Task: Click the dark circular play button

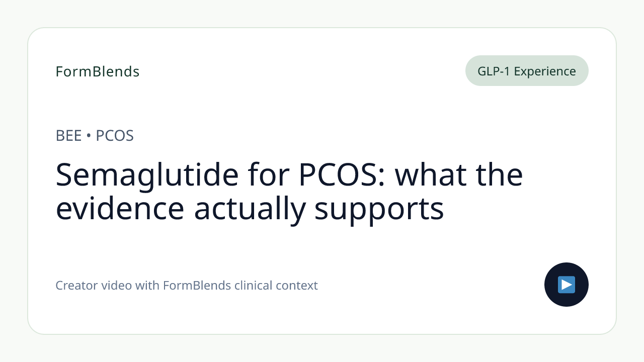Action: click(x=567, y=285)
